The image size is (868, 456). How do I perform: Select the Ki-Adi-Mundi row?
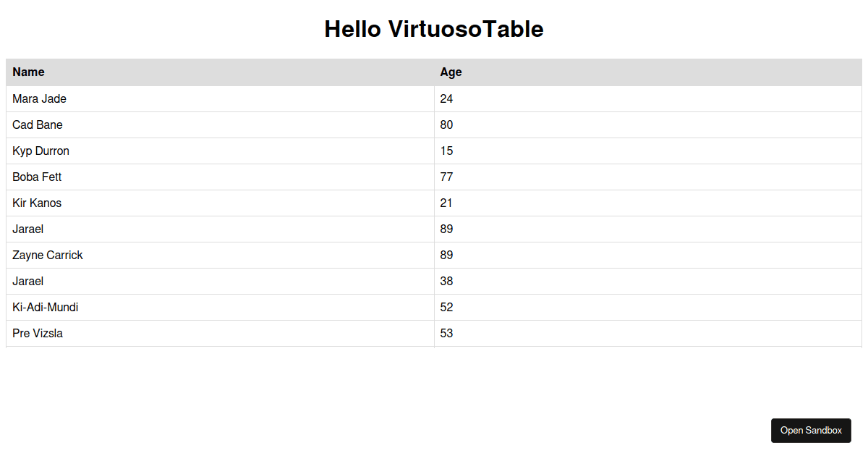pyautogui.click(x=217, y=307)
